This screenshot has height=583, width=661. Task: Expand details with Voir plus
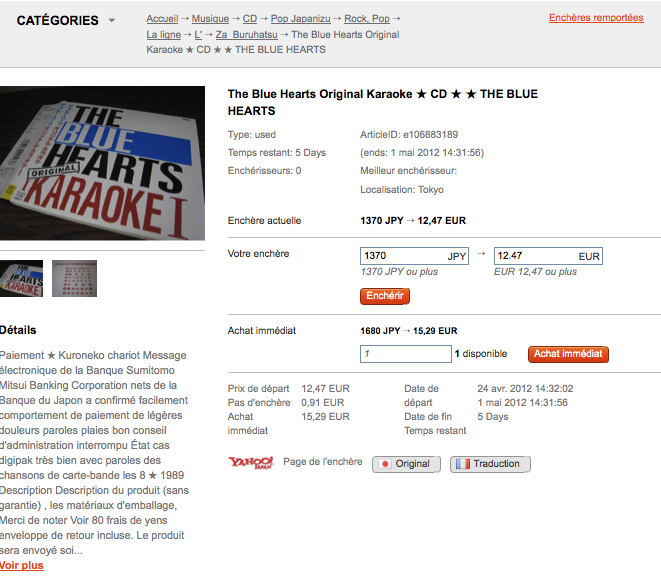pyautogui.click(x=21, y=565)
